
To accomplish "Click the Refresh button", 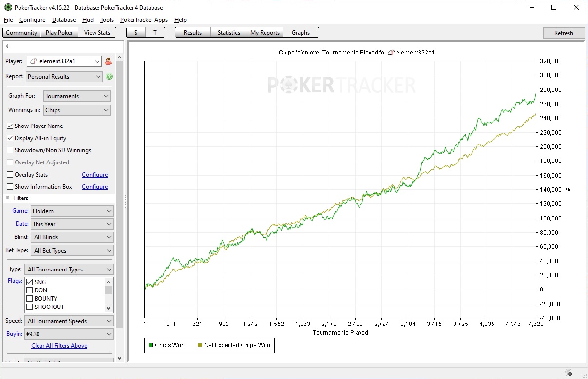I will (x=564, y=33).
